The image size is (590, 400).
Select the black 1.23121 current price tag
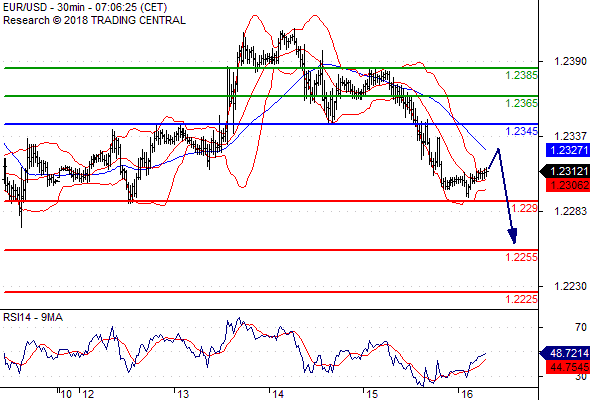565,171
